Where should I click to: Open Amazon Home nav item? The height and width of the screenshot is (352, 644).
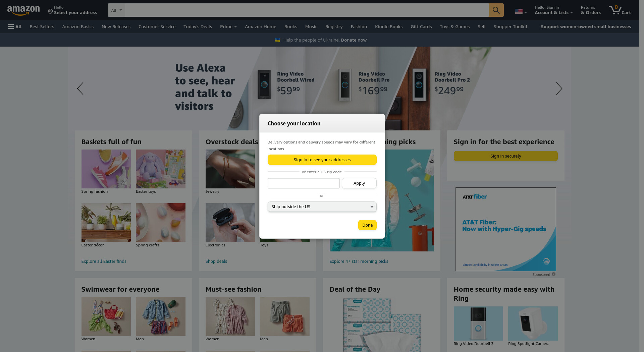pyautogui.click(x=261, y=26)
